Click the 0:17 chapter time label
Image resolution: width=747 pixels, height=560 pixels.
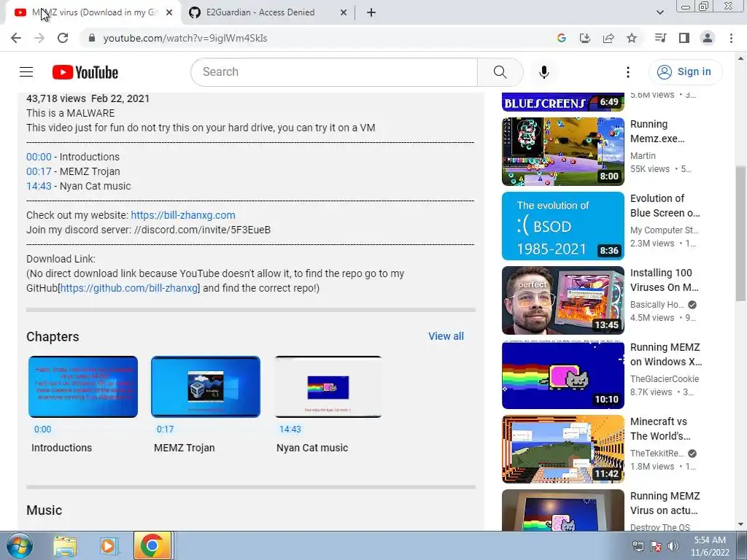166,429
